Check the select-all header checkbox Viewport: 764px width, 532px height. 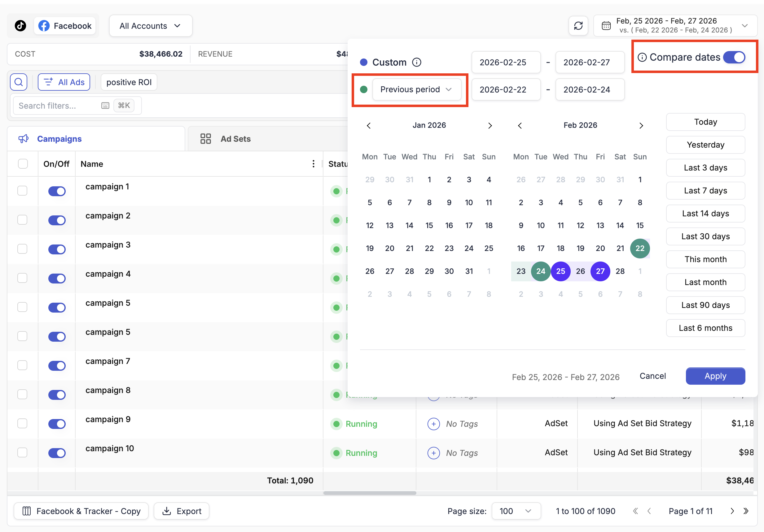point(23,164)
